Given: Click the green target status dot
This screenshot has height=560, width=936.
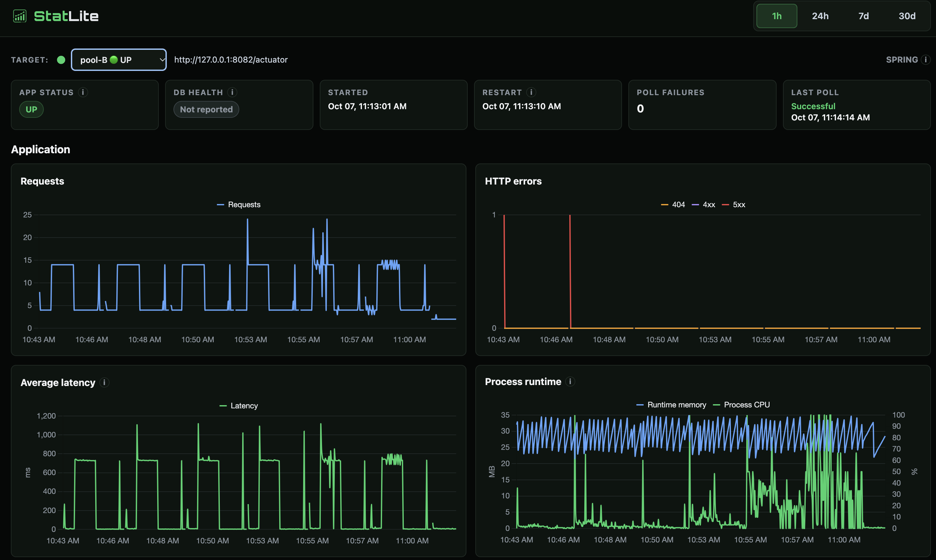Looking at the screenshot, I should (61, 60).
